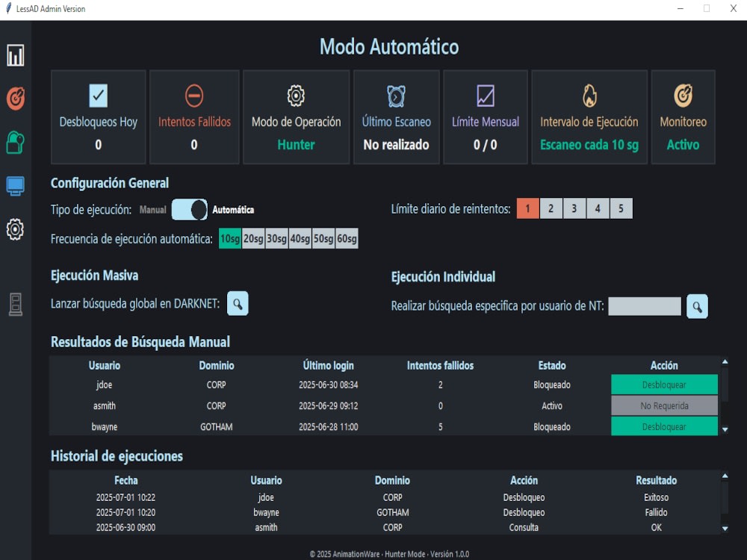This screenshot has width=747, height=560.
Task: Click the Intervalo de Ejecución flame icon
Action: coord(589,96)
